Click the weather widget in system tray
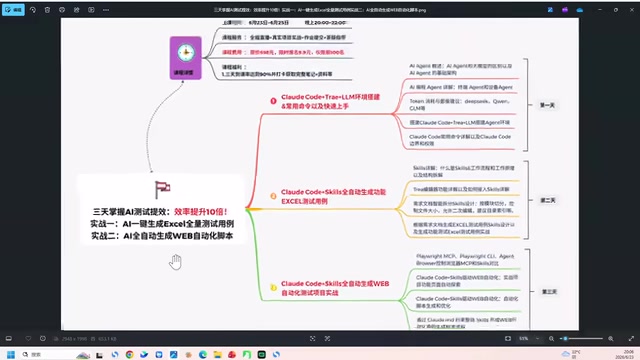 [x=571, y=354]
